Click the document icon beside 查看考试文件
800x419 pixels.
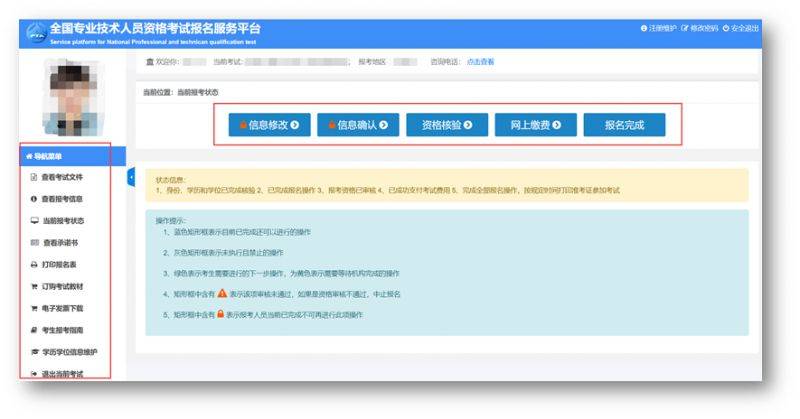(x=34, y=177)
